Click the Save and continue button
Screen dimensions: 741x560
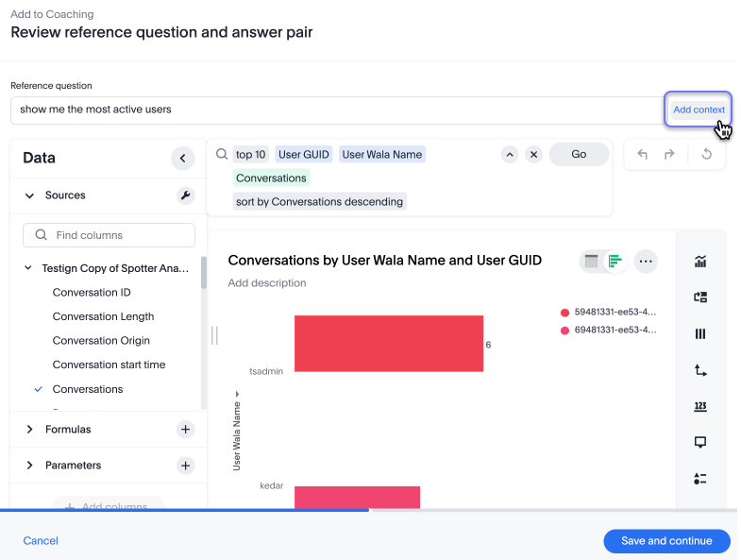(x=666, y=541)
